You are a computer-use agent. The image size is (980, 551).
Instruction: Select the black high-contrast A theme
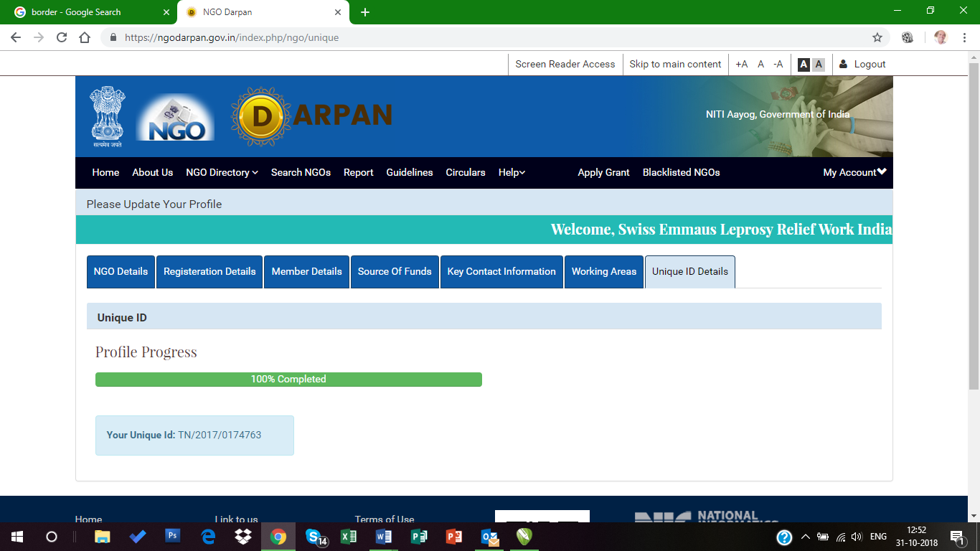(x=804, y=65)
